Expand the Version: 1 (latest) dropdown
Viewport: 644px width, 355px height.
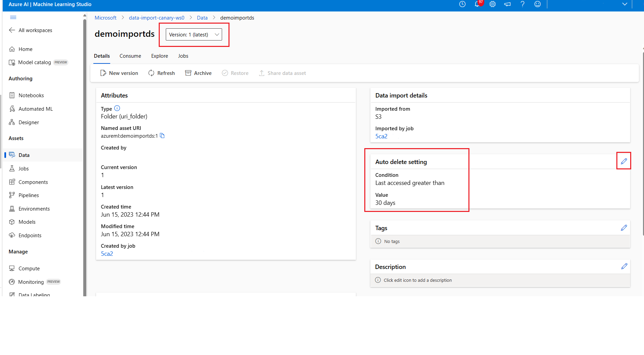click(x=194, y=34)
